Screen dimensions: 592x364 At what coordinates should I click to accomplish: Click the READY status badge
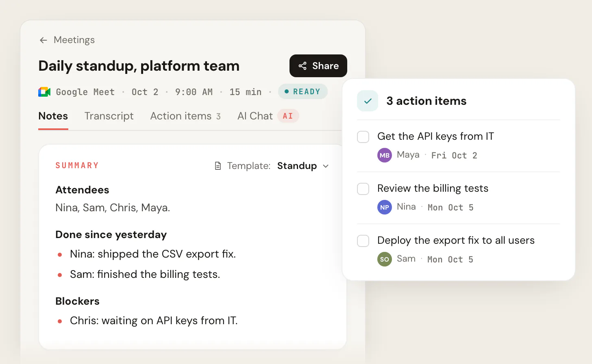tap(303, 91)
